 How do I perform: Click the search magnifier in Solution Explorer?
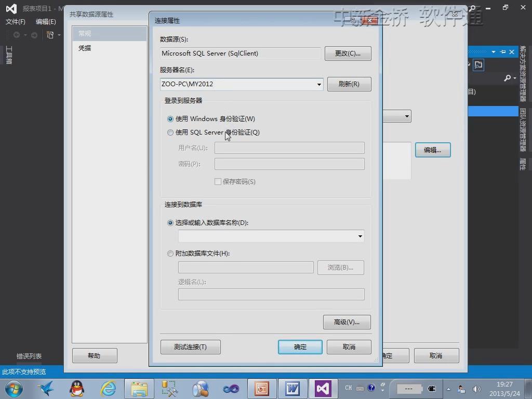(507, 78)
